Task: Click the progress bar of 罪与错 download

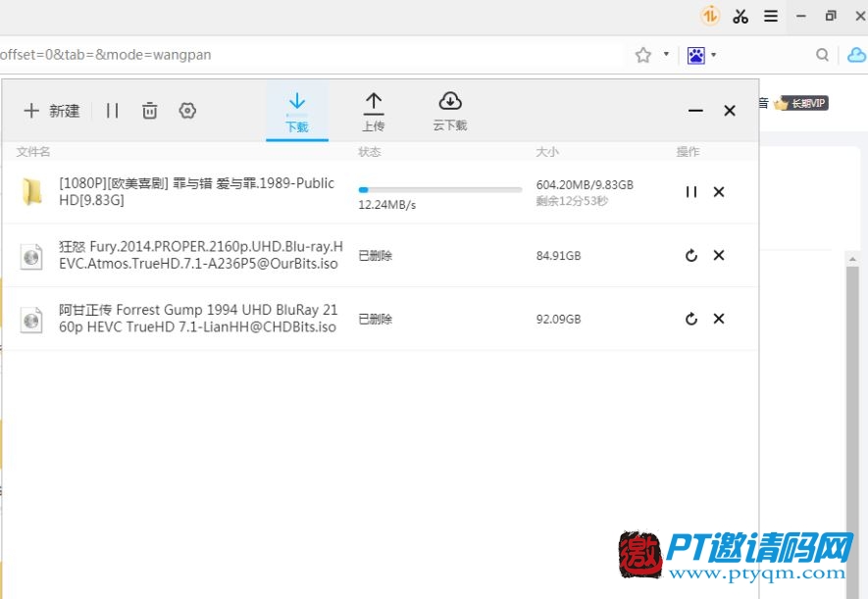Action: [440, 190]
